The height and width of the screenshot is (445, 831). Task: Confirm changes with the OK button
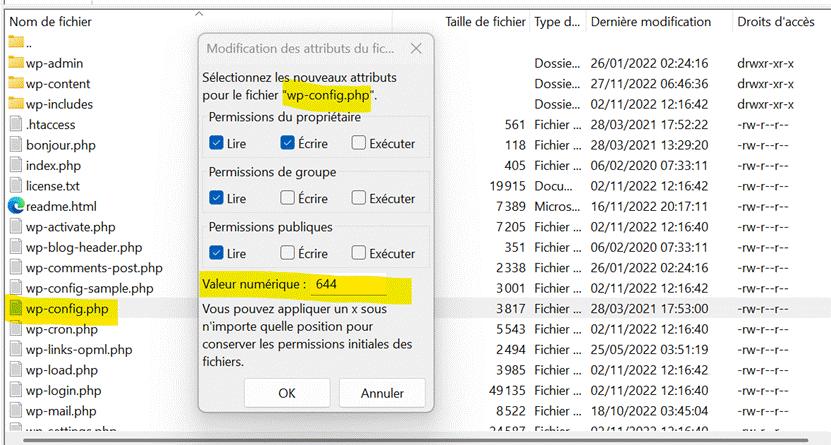tap(287, 393)
